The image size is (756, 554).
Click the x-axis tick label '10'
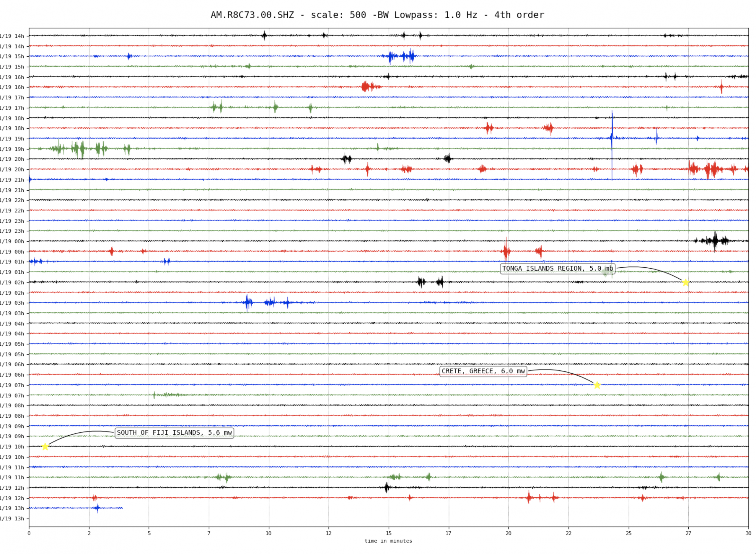tap(268, 533)
